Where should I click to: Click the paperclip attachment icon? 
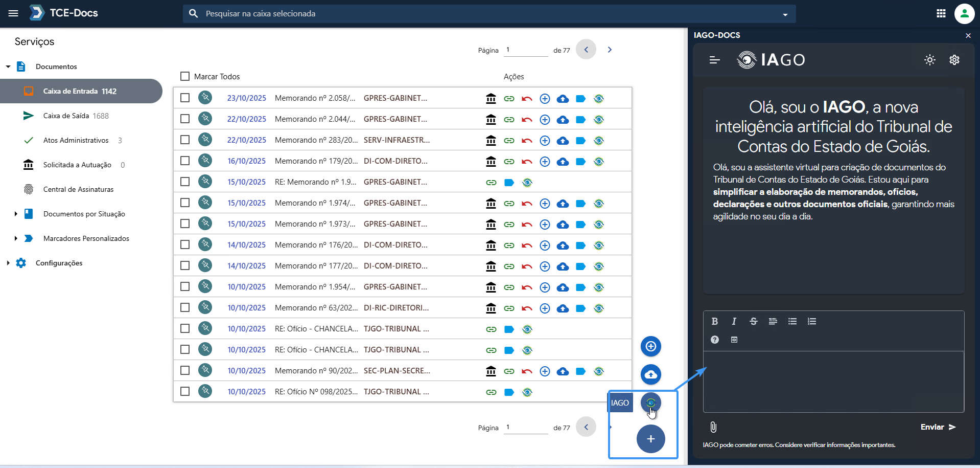(713, 427)
